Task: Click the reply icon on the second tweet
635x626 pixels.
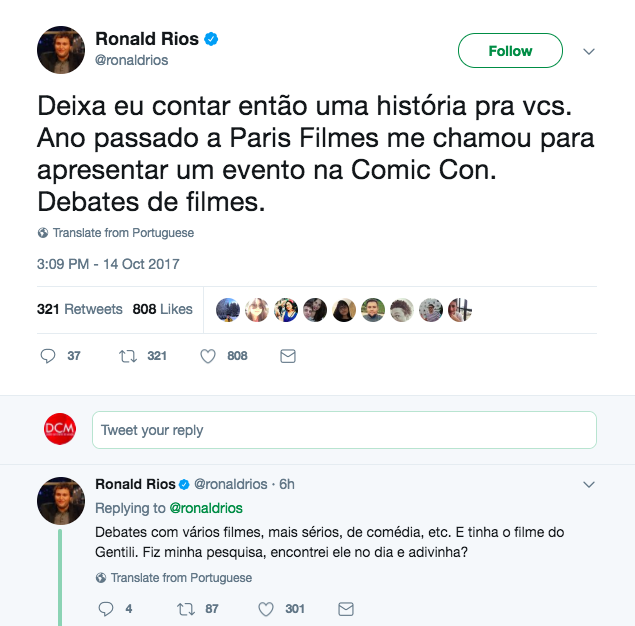Action: click(x=106, y=608)
